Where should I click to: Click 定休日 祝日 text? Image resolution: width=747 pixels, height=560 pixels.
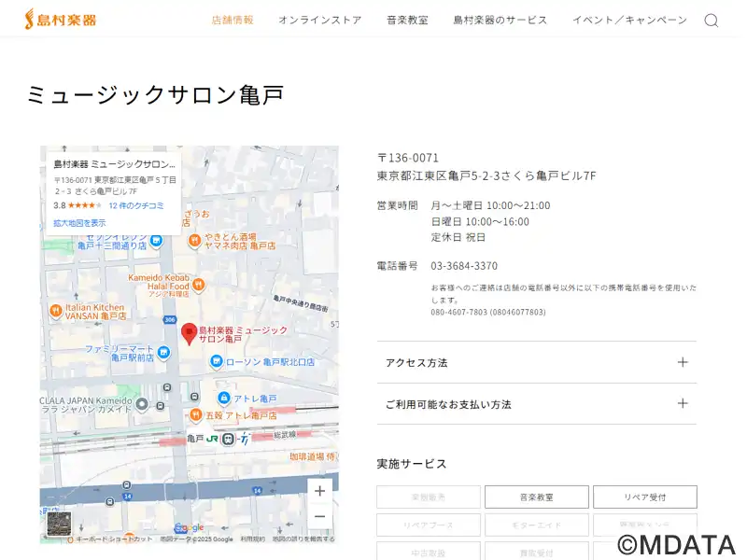click(x=458, y=237)
